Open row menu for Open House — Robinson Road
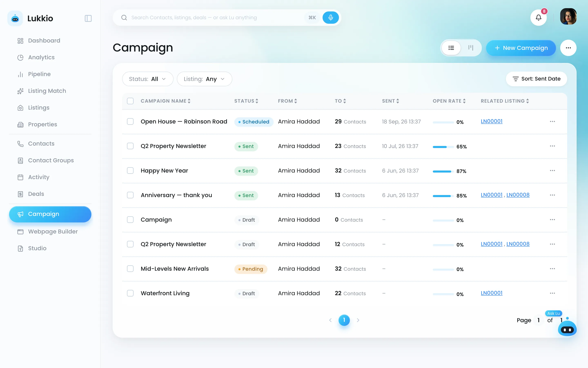Screen dimensions: 588x368 pyautogui.click(x=552, y=121)
